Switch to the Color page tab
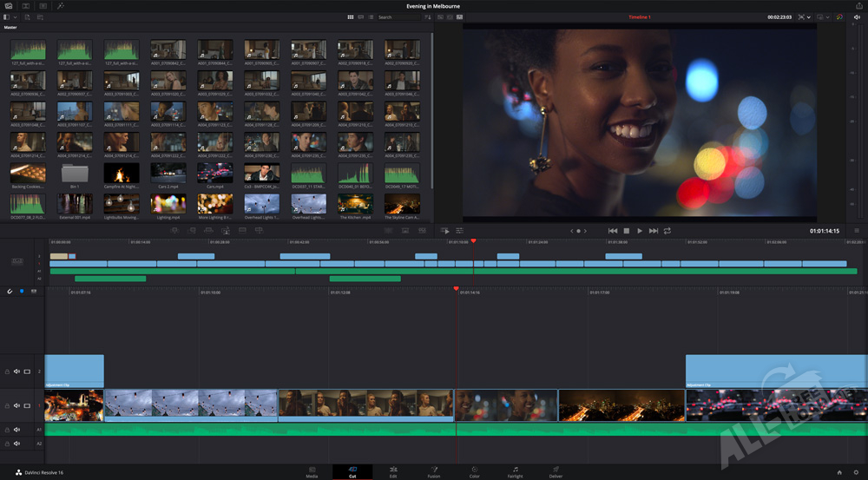Image resolution: width=868 pixels, height=480 pixels. [474, 471]
